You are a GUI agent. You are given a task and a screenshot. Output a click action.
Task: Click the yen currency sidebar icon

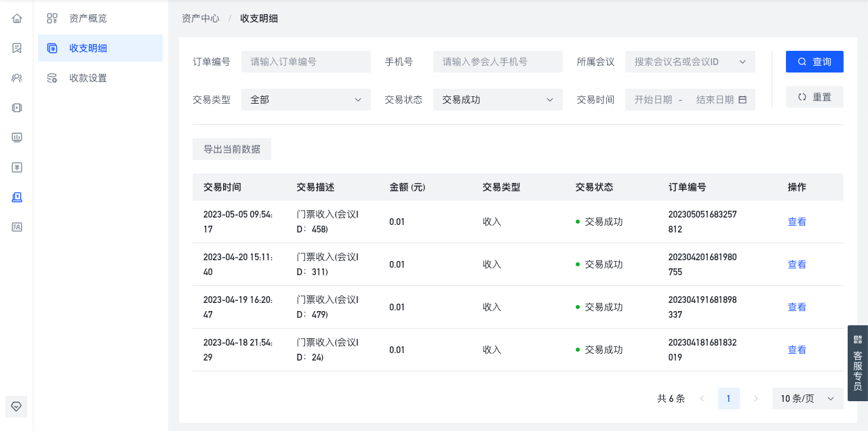coord(17,167)
